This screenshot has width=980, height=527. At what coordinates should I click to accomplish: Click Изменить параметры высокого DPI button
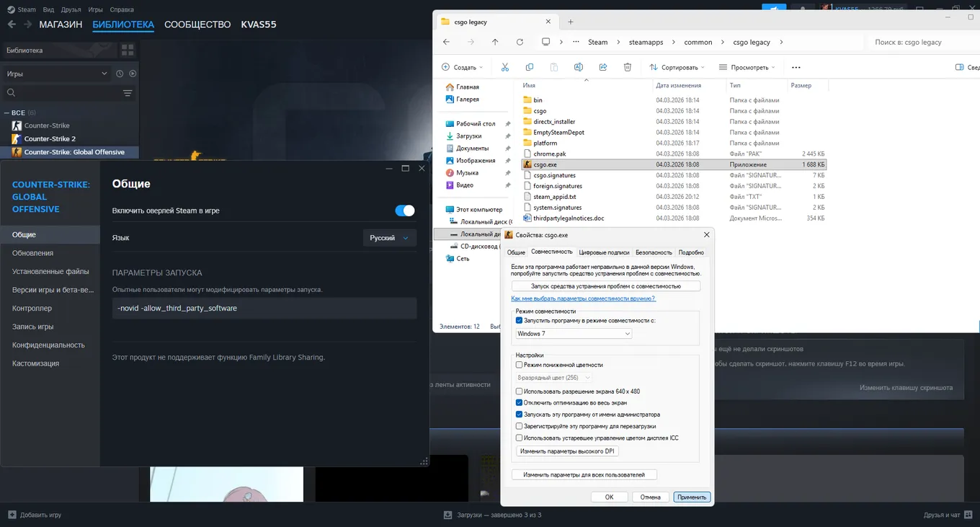[x=569, y=451]
